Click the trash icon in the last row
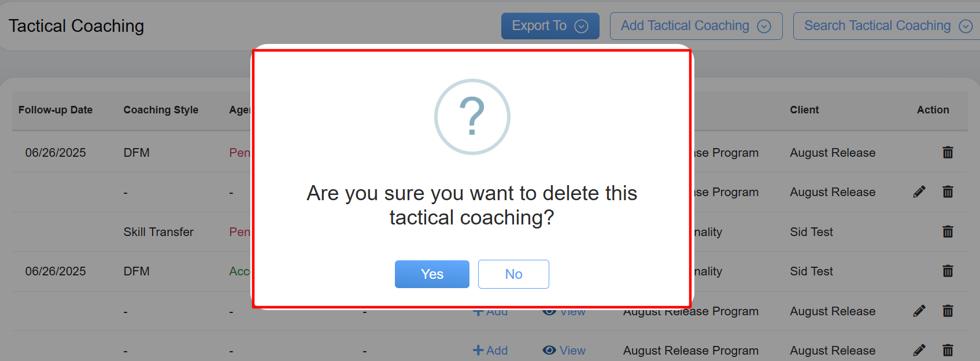The image size is (980, 361). 948,350
